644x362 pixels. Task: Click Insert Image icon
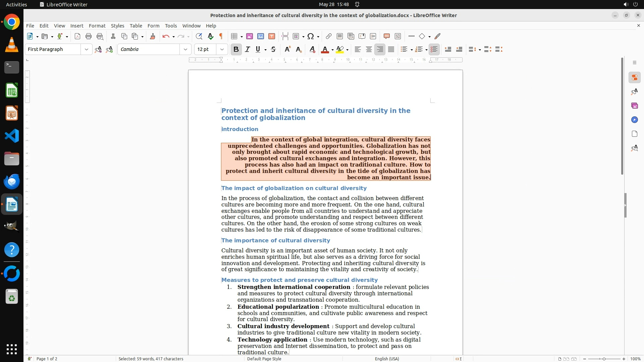250,37
